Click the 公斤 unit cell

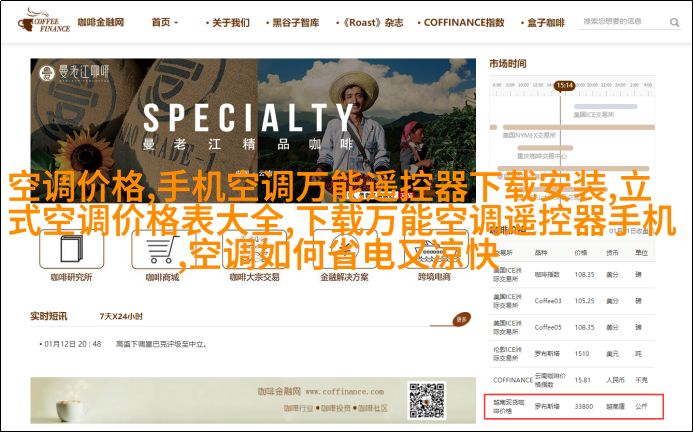click(641, 406)
